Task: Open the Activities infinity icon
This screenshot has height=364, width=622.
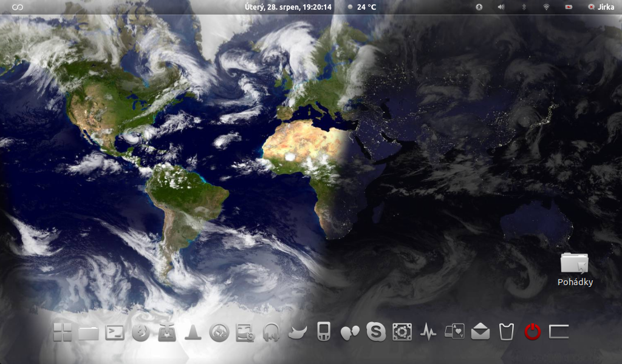Action: point(18,7)
